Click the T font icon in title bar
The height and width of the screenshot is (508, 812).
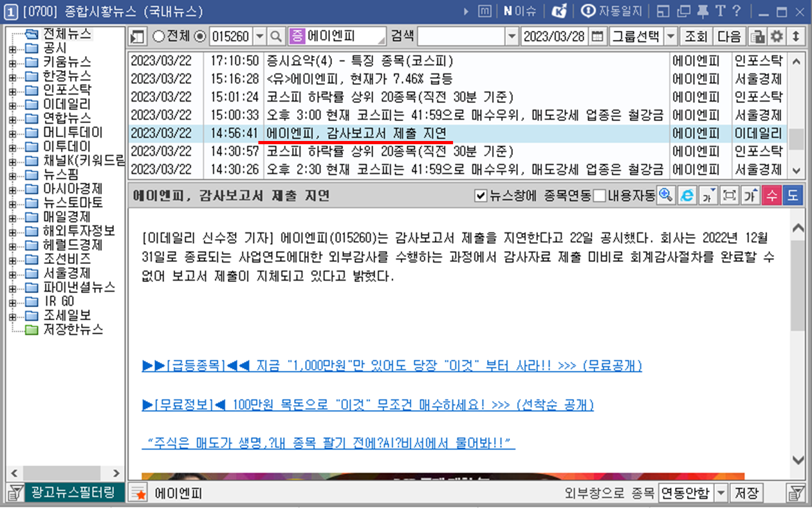pos(720,11)
